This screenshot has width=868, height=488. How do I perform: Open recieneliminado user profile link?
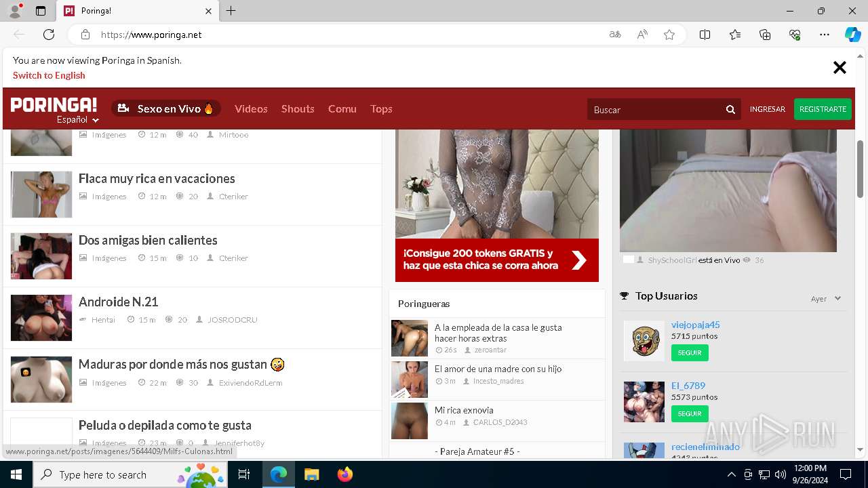(705, 447)
